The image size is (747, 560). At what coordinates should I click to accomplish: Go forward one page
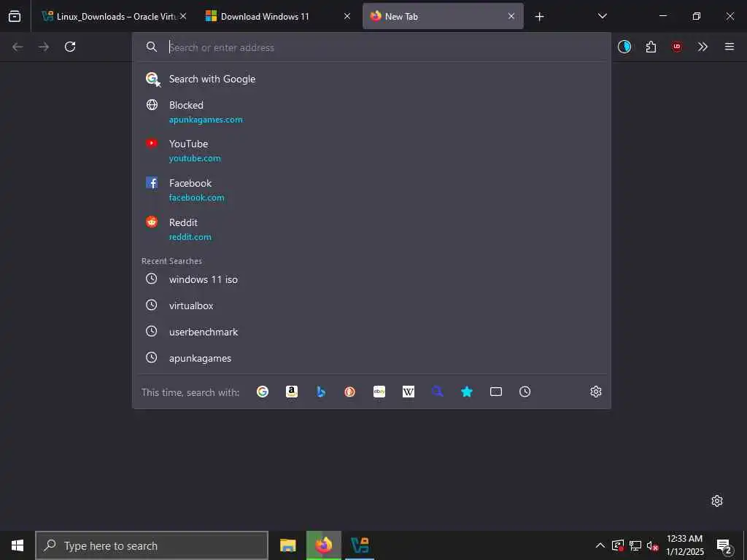pyautogui.click(x=43, y=47)
